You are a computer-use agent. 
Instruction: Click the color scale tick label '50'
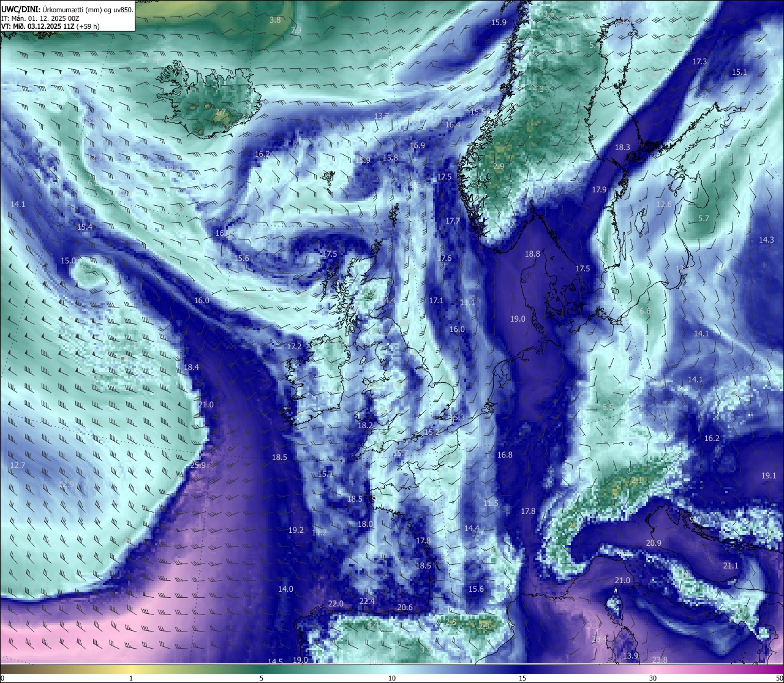pos(778,678)
